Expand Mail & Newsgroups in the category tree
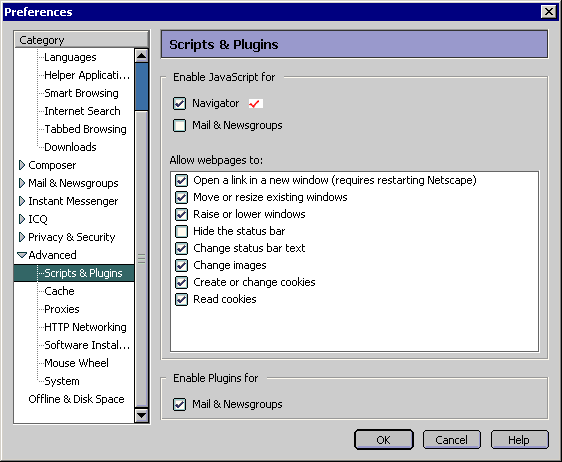This screenshot has width=562, height=462. (x=22, y=183)
